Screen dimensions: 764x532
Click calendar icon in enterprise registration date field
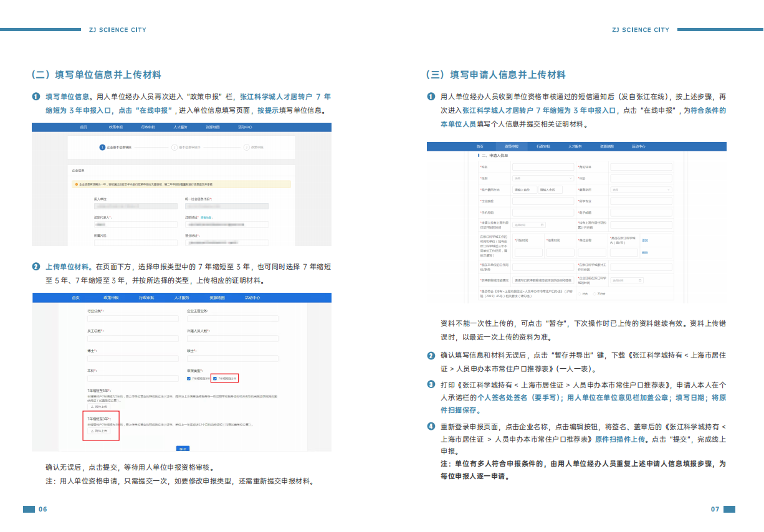pyautogui.click(x=640, y=280)
